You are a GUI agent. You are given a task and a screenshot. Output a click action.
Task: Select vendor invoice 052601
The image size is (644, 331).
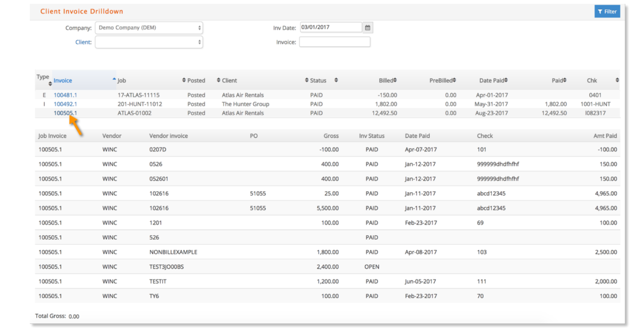tap(159, 179)
